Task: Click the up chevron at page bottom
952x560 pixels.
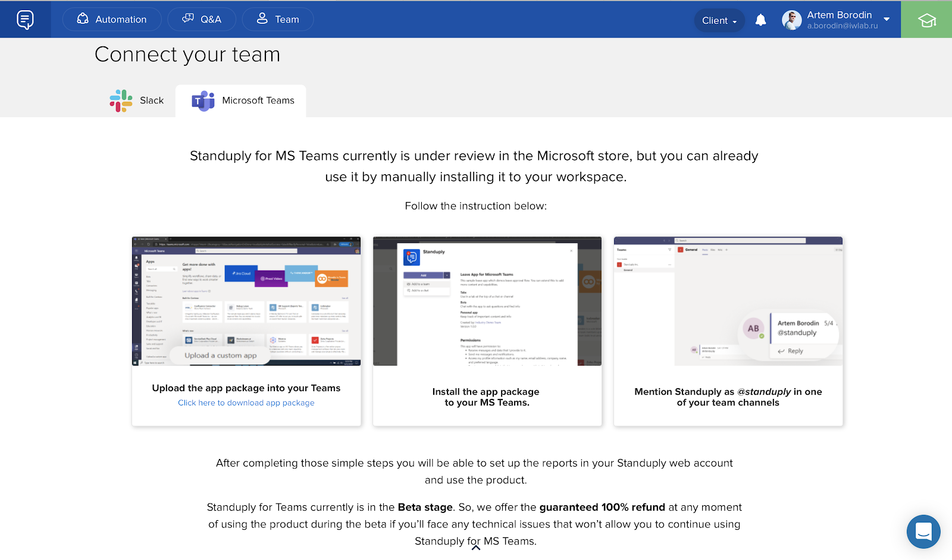Action: [x=476, y=548]
